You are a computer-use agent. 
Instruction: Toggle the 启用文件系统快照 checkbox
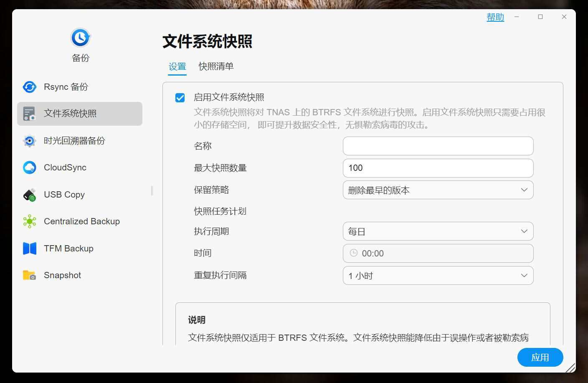180,98
